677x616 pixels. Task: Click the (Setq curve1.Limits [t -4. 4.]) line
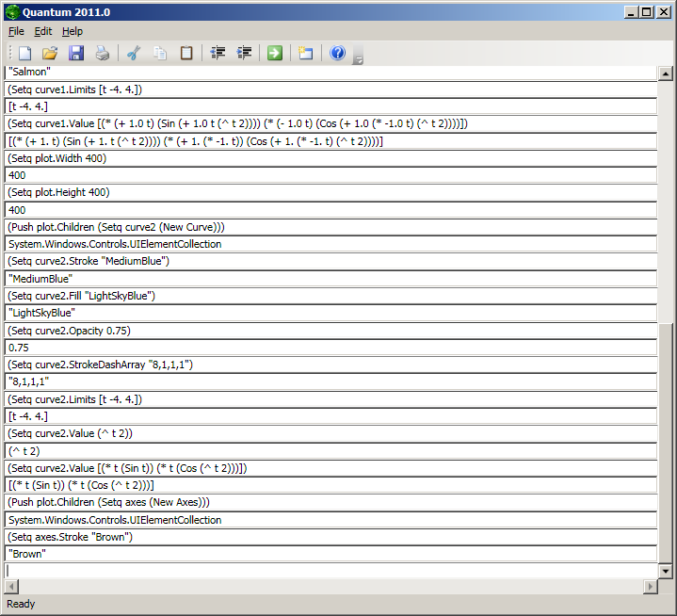pos(330,89)
